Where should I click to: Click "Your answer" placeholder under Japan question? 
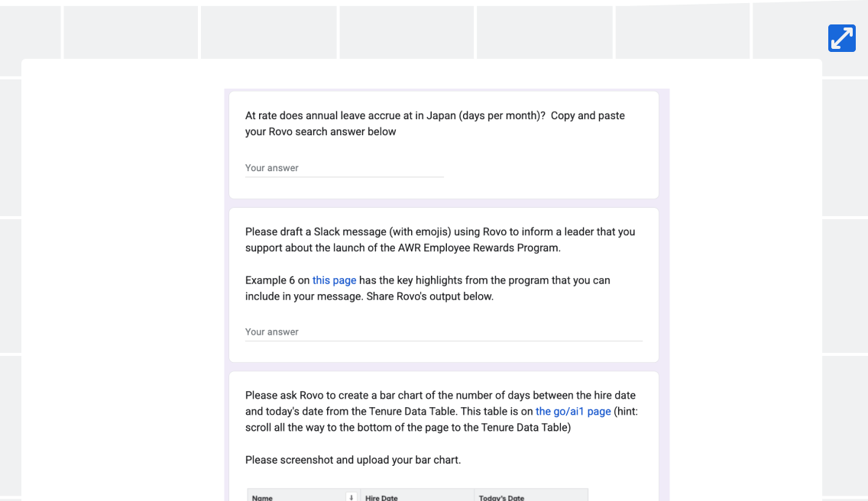click(272, 168)
